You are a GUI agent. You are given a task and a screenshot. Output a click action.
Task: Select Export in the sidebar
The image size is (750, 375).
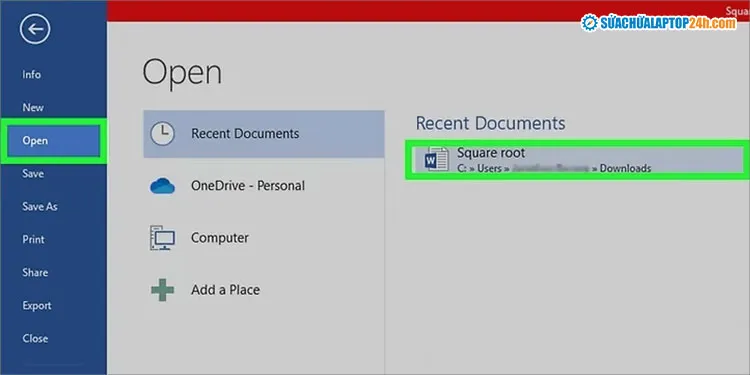point(37,306)
